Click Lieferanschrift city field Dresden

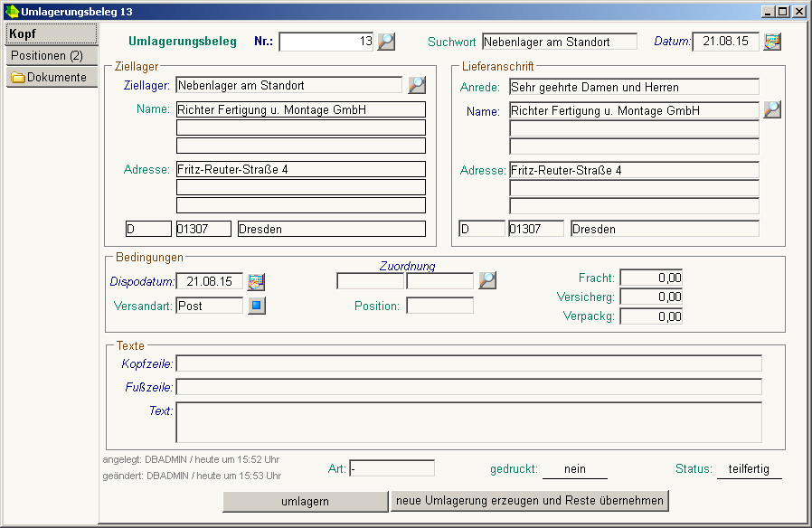point(665,229)
